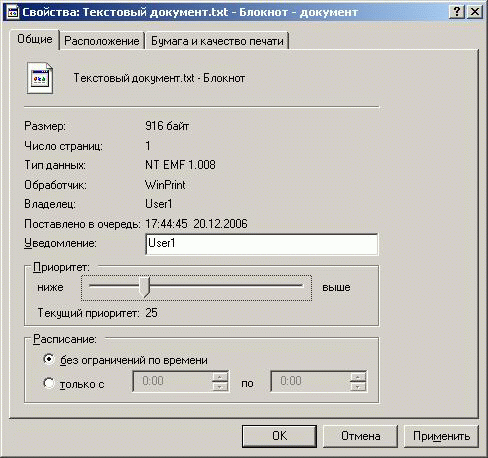Click the Уведомление field containing User1

pyautogui.click(x=262, y=244)
